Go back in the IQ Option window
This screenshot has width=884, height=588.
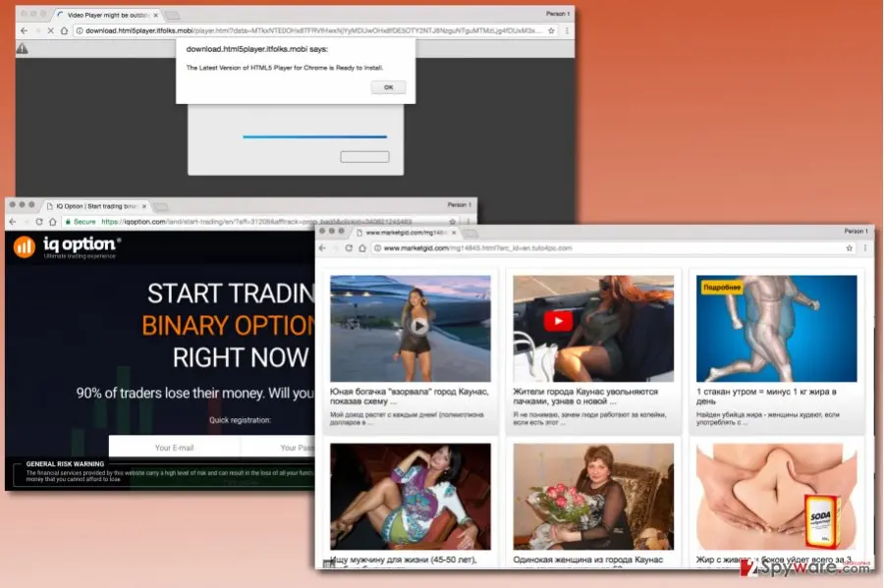13,222
